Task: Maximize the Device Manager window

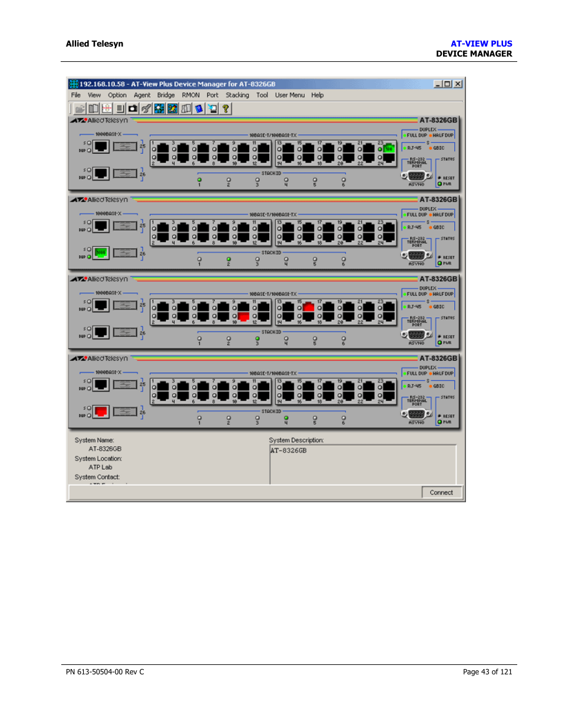Action: coord(447,84)
